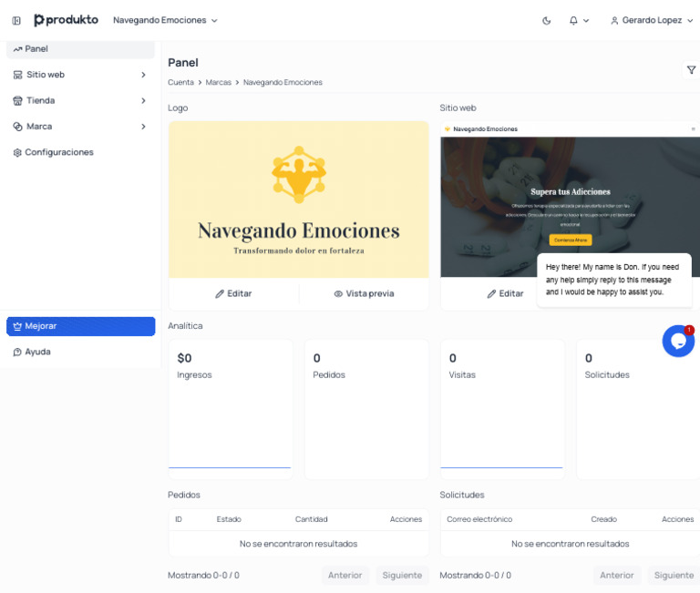Click Navegando Emociones breadcrumb entry

283,82
